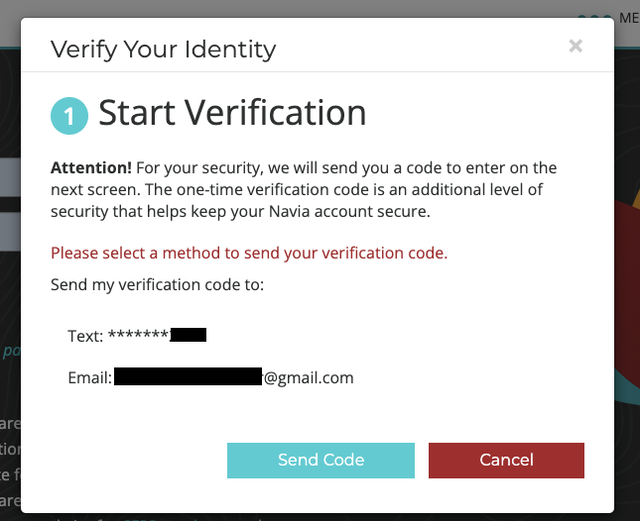The height and width of the screenshot is (521, 640).
Task: Click the Navia account security paragraph
Action: [x=303, y=190]
